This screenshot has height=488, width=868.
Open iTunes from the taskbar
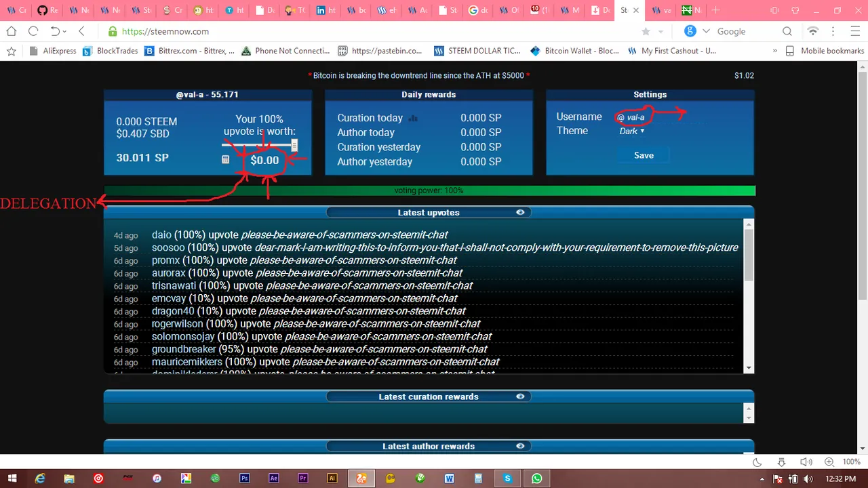pyautogui.click(x=157, y=479)
